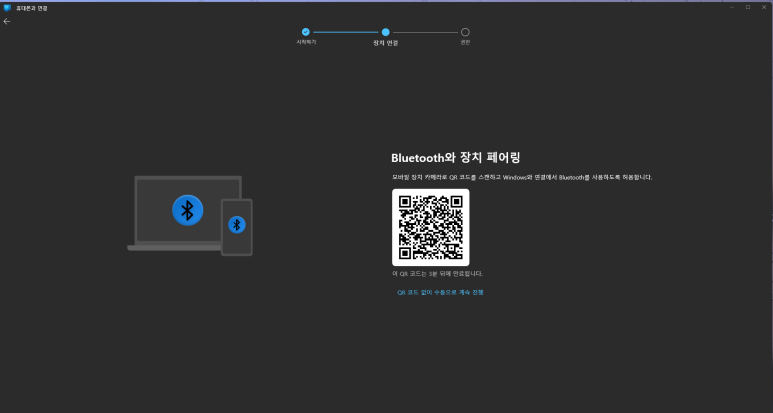Go back using the arrow icon
773x413 pixels.
click(x=7, y=21)
